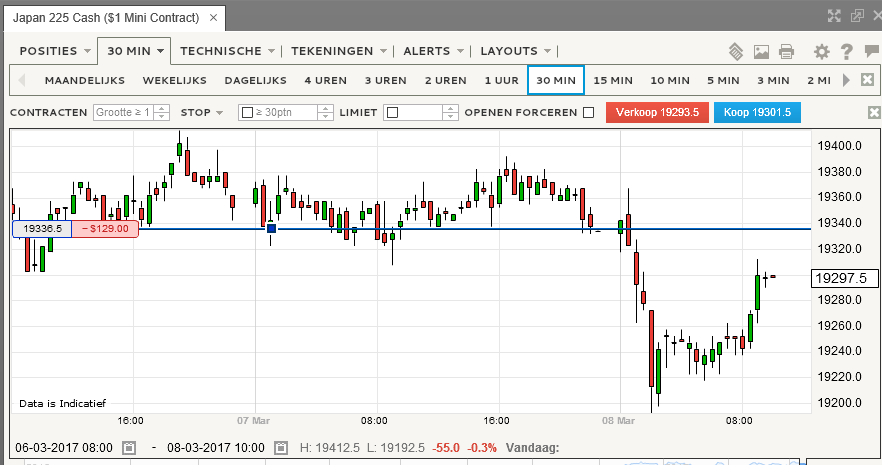Select 3 MIN timeframe
882x465 pixels.
click(x=773, y=80)
